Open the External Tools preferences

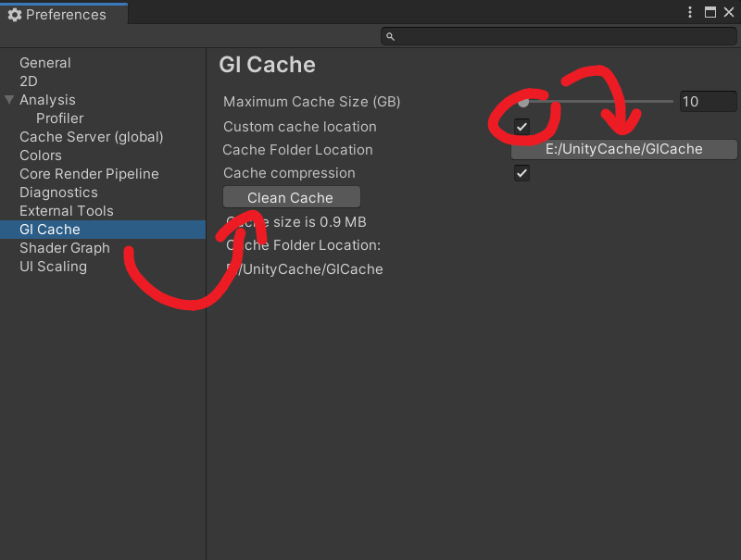tap(66, 210)
